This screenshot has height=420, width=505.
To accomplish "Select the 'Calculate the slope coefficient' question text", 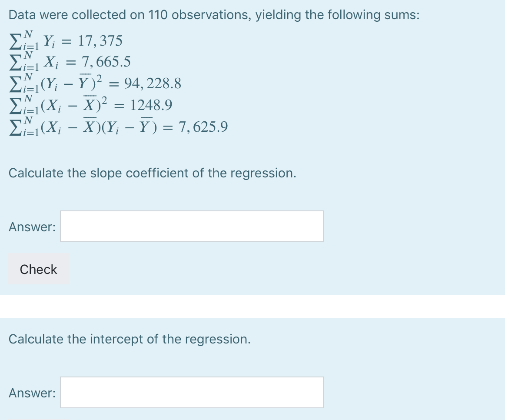I will (x=152, y=173).
